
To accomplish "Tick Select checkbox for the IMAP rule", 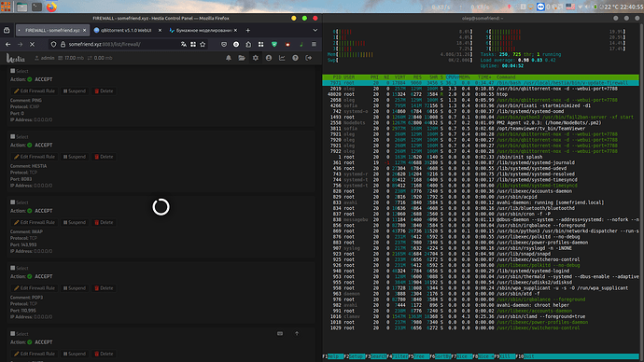I will click(13, 202).
